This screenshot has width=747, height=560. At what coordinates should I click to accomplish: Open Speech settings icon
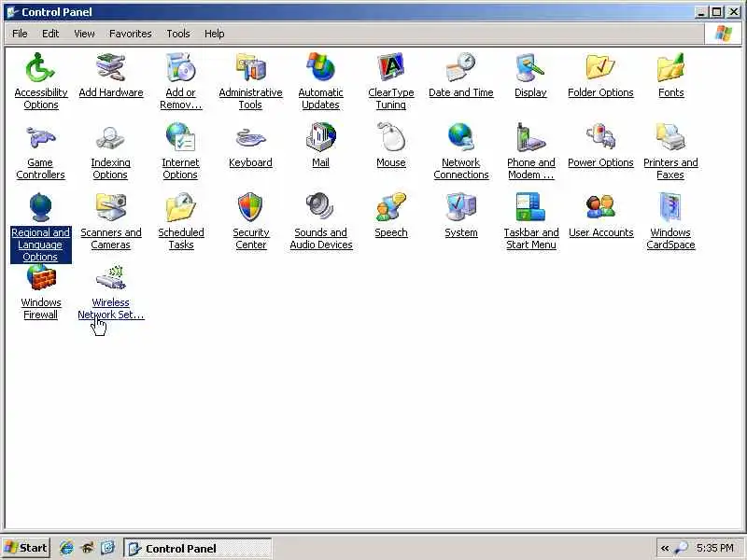pos(390,207)
